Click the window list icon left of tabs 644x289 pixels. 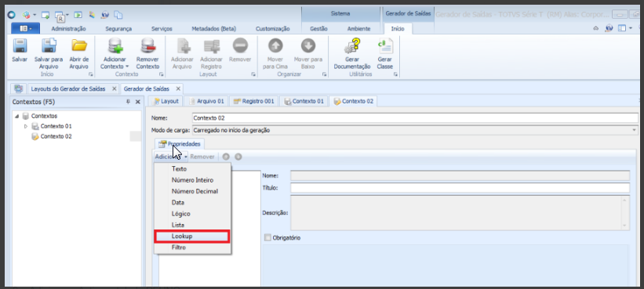(18, 89)
